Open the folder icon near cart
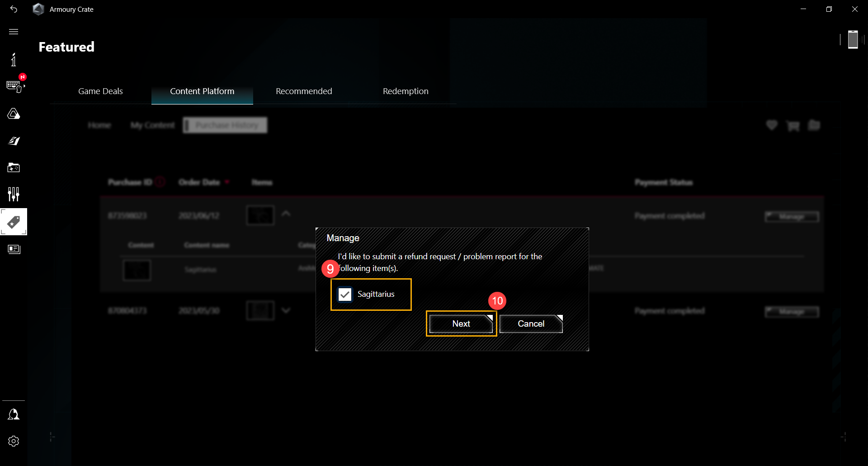The width and height of the screenshot is (868, 466). click(814, 125)
